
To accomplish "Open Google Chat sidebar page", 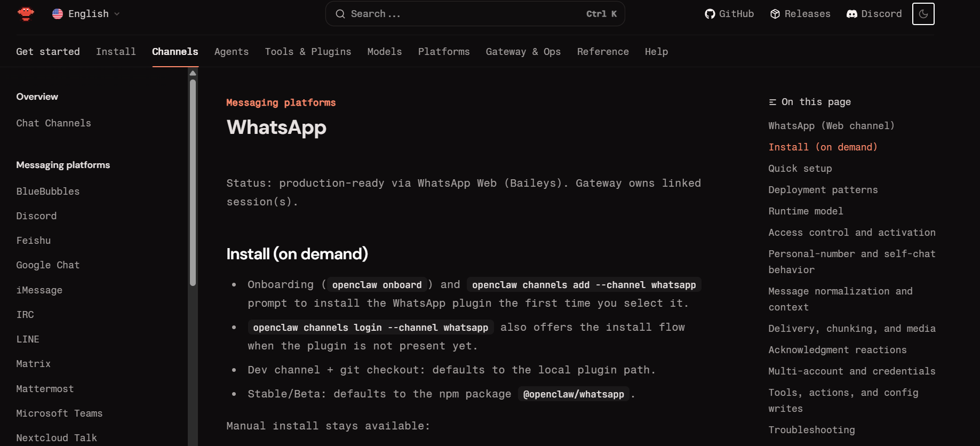I will [48, 265].
